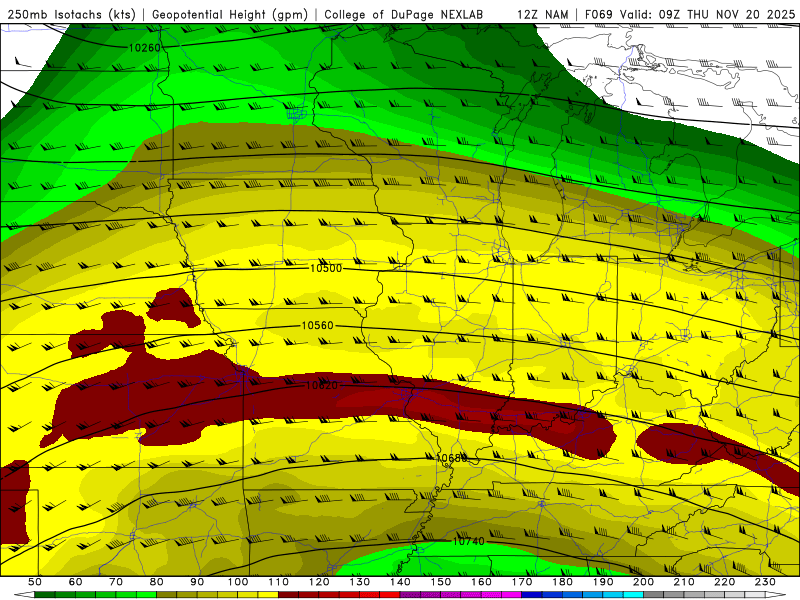800x600 pixels.
Task: Click the 160 tick label on color scale
Action: pyautogui.click(x=481, y=582)
